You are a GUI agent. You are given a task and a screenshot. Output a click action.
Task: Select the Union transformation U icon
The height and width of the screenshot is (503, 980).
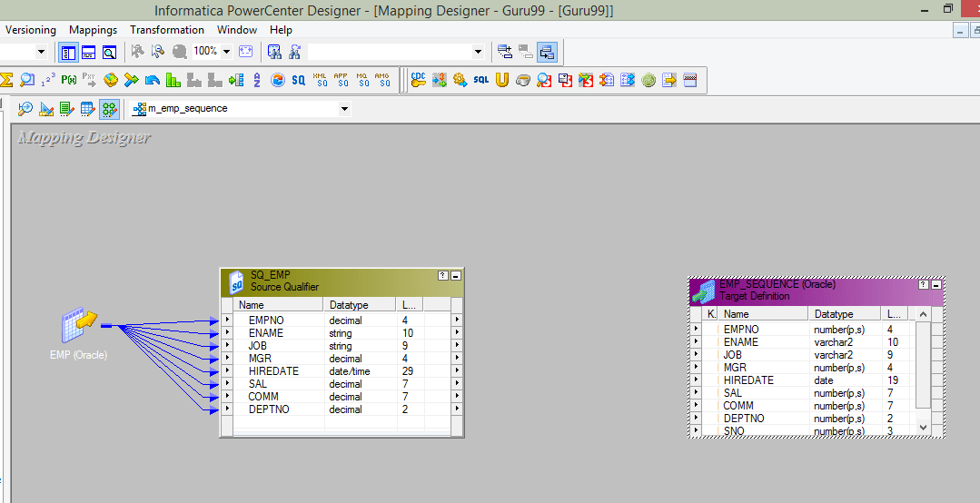(501, 80)
